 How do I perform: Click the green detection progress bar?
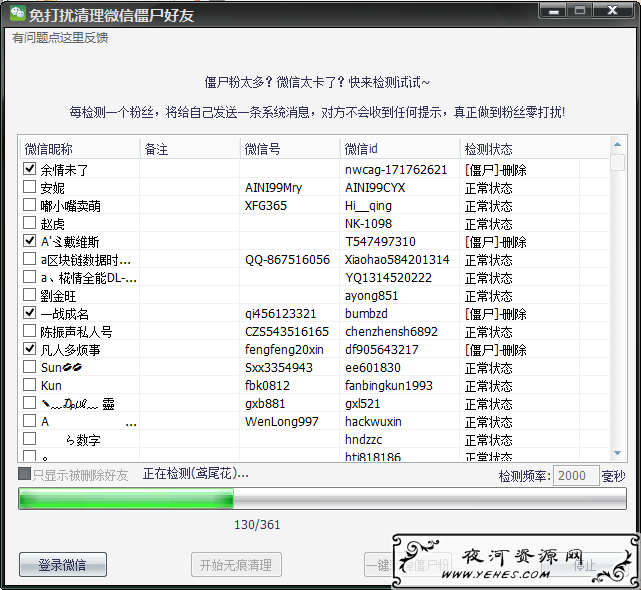[x=322, y=498]
